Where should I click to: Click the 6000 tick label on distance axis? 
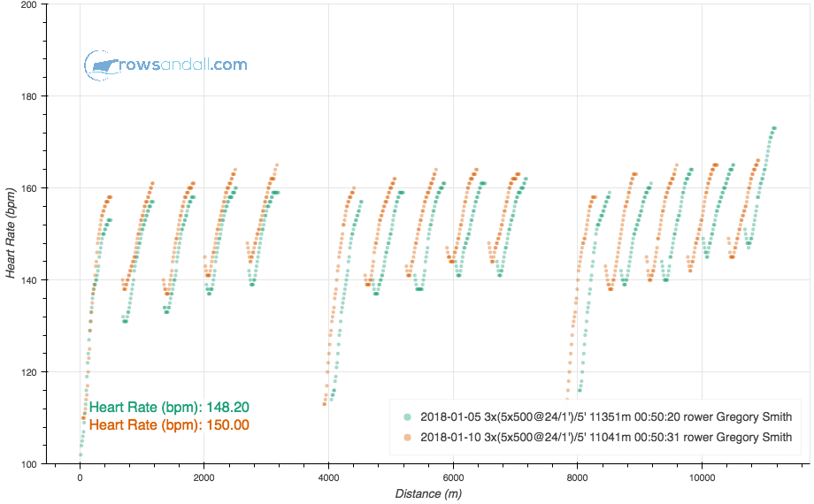click(453, 477)
